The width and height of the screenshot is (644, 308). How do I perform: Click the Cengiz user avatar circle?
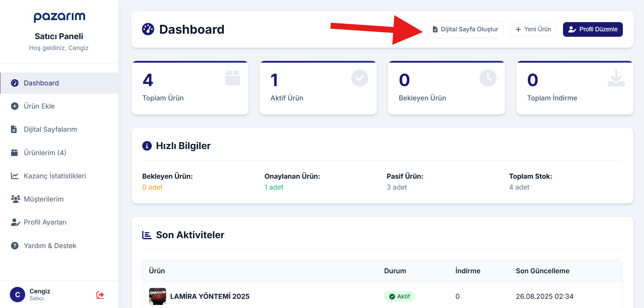[18, 295]
